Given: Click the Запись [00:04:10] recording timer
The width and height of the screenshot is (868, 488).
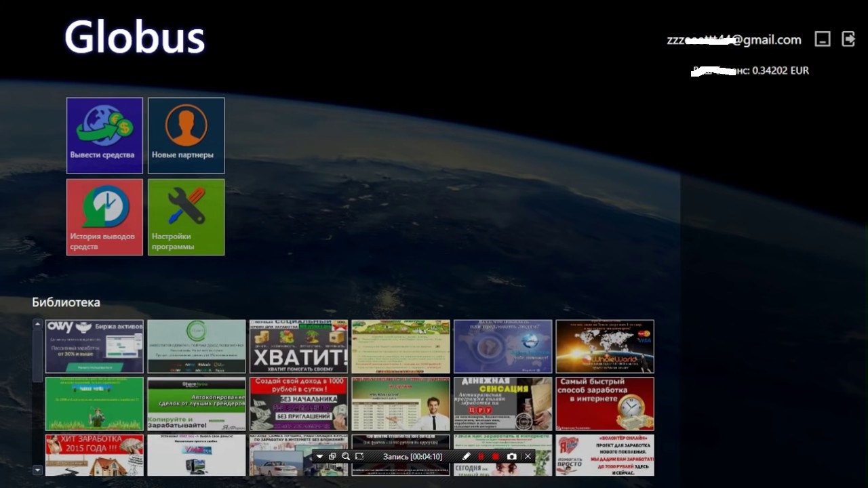Looking at the screenshot, I should 412,457.
